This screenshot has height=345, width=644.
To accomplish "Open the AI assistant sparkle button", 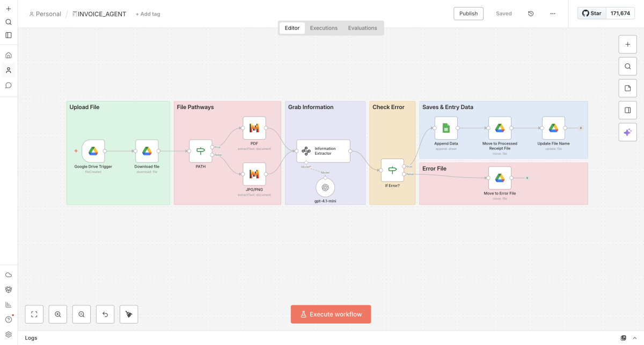I will pyautogui.click(x=627, y=132).
